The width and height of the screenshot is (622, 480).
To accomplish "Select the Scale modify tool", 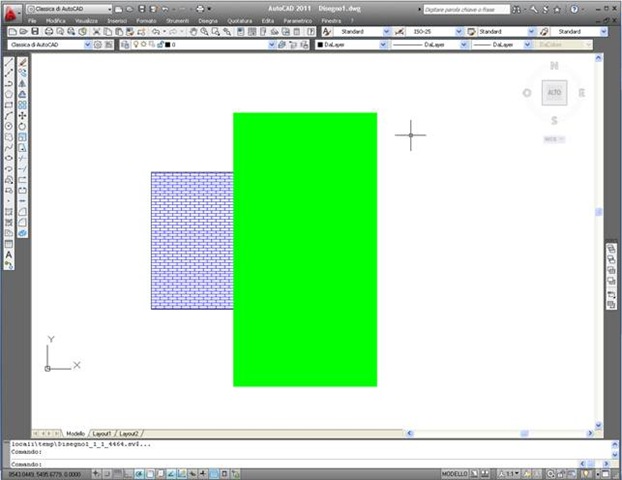I will [x=22, y=137].
